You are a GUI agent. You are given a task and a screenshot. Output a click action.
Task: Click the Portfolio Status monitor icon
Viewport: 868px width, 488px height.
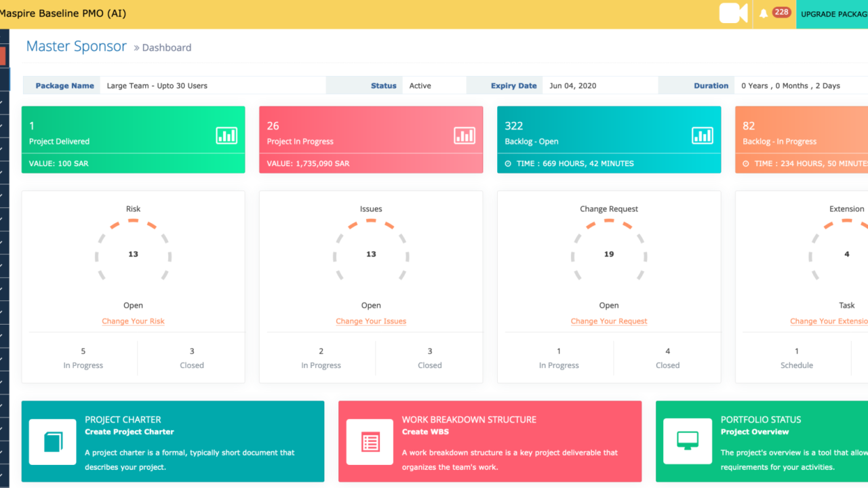687,442
